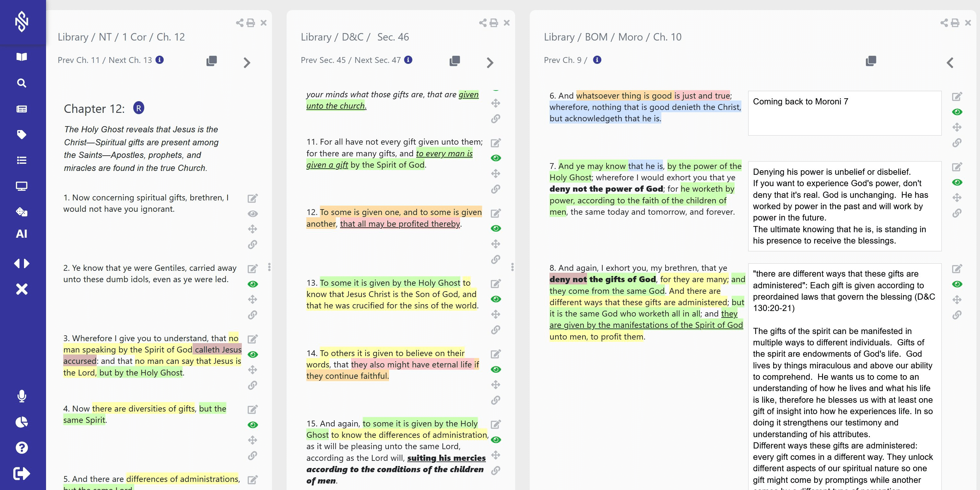
Task: Click the microphone icon in sidebar
Action: point(22,396)
